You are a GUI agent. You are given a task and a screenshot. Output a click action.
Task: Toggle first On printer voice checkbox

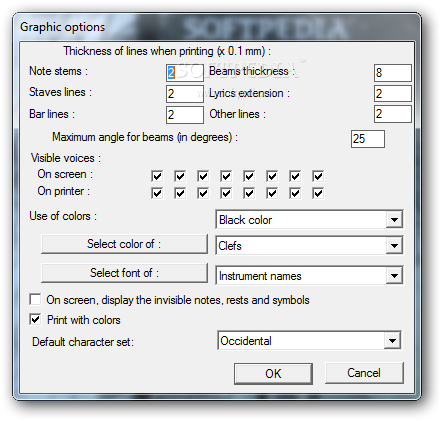click(x=157, y=193)
